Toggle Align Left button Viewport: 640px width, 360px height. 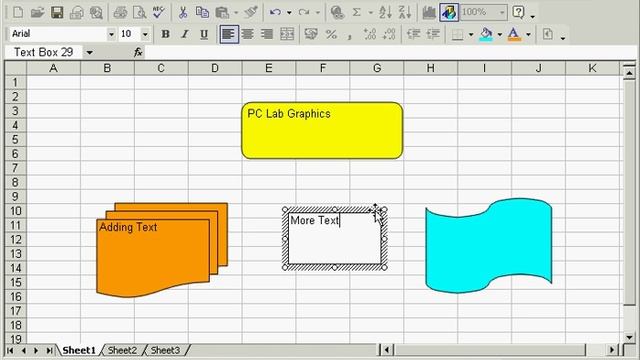click(x=229, y=34)
